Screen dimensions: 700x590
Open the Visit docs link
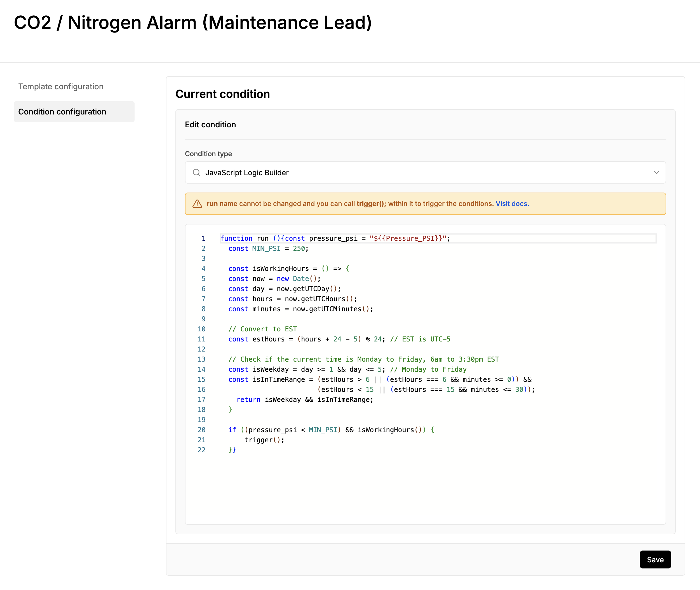(x=512, y=204)
